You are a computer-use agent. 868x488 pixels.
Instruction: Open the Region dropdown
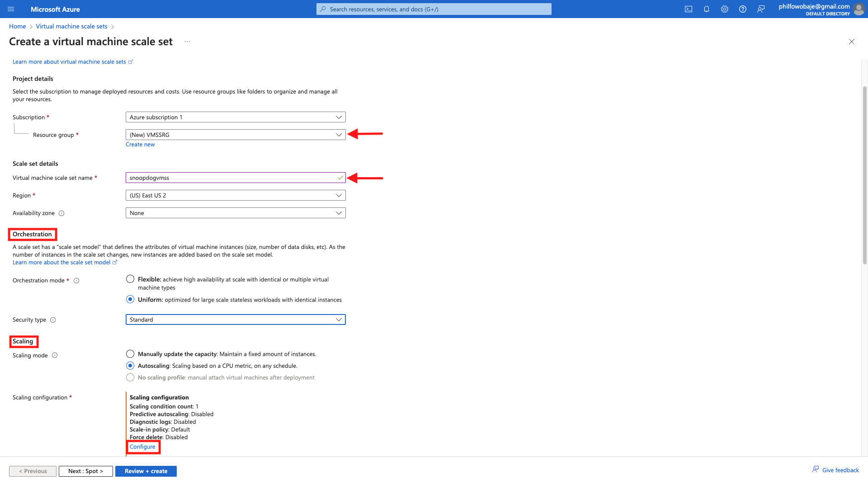tap(235, 195)
